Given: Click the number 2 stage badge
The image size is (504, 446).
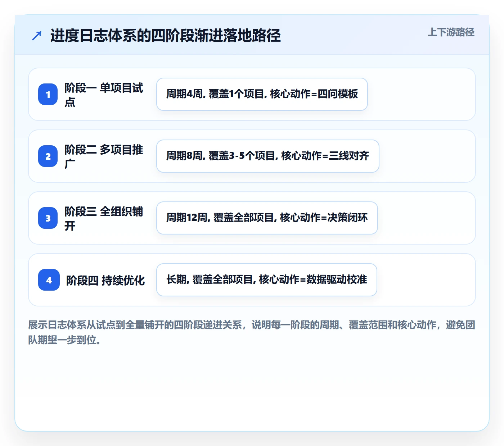Looking at the screenshot, I should (x=48, y=156).
